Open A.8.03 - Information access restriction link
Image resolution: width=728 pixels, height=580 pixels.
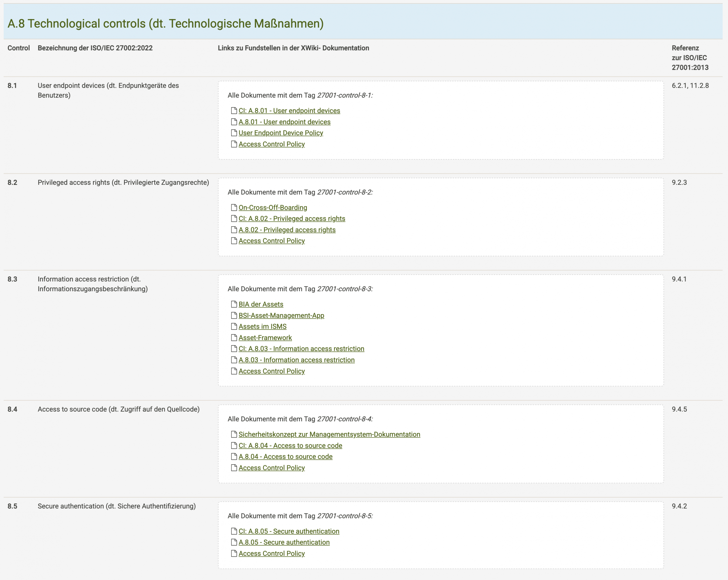click(x=297, y=360)
